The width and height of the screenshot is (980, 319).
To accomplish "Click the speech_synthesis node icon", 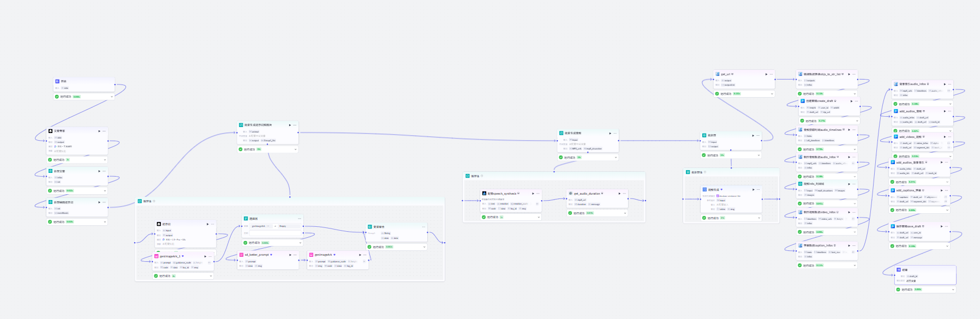I will (x=484, y=193).
